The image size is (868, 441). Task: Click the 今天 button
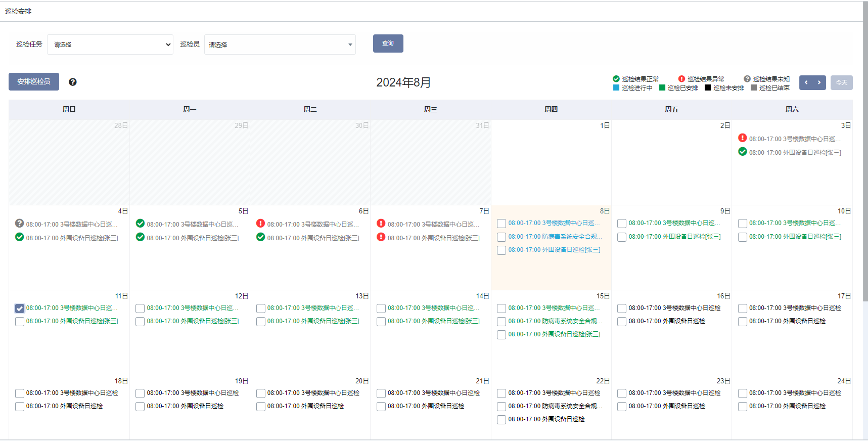tap(841, 82)
